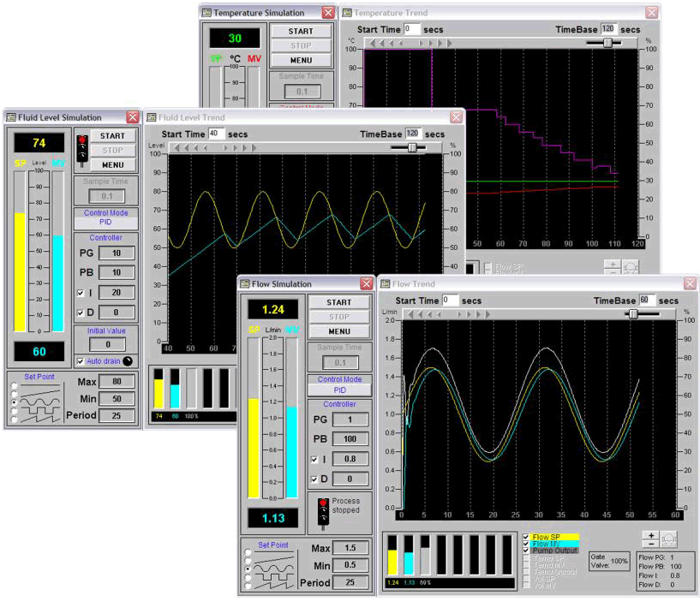Toggle the Auto drain checkbox

81,361
